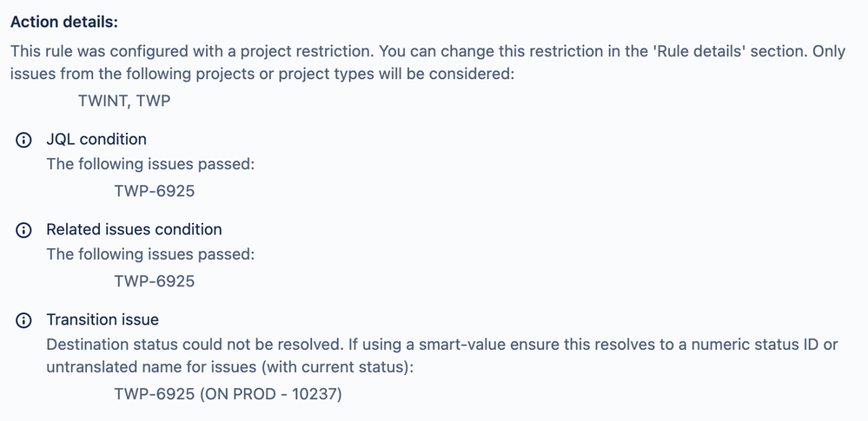Click TWP-6925 (ON PROD - 10237) entry
The image size is (868, 421).
(228, 394)
